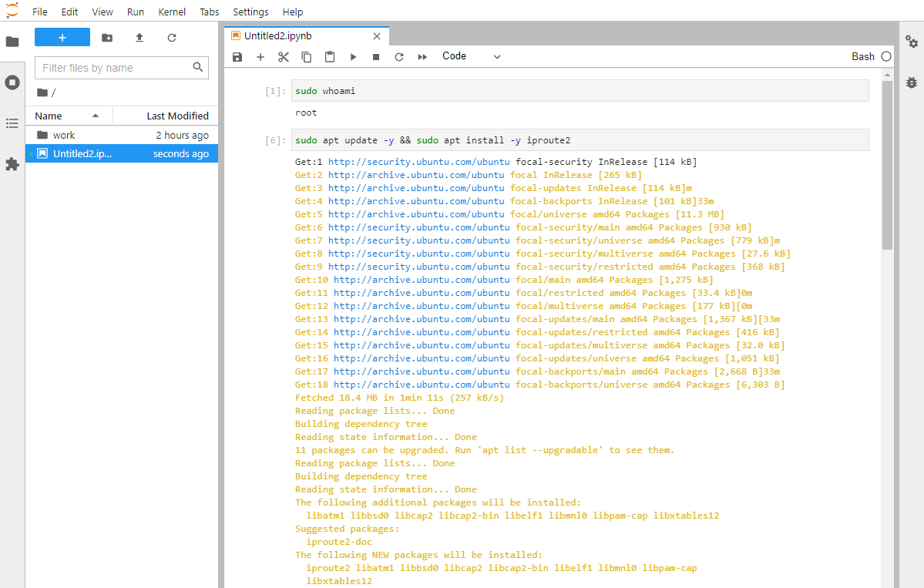The width and height of the screenshot is (924, 588).
Task: Select the work folder
Action: [x=122, y=135]
